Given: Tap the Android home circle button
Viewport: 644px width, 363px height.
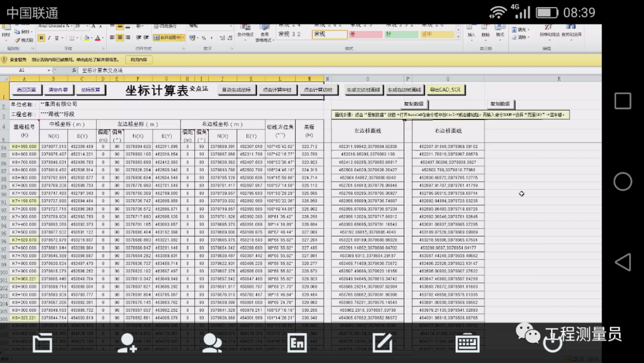Looking at the screenshot, I should click(x=623, y=181).
